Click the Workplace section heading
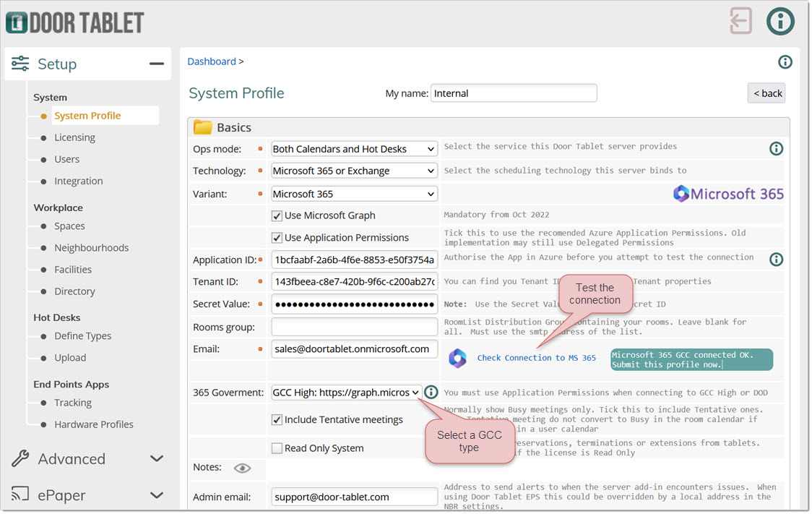The image size is (812, 514). click(x=58, y=207)
